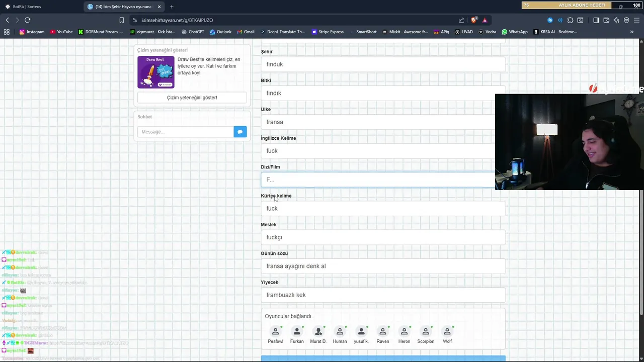Open site settings icon in address bar
The image size is (644, 362).
tap(134, 20)
